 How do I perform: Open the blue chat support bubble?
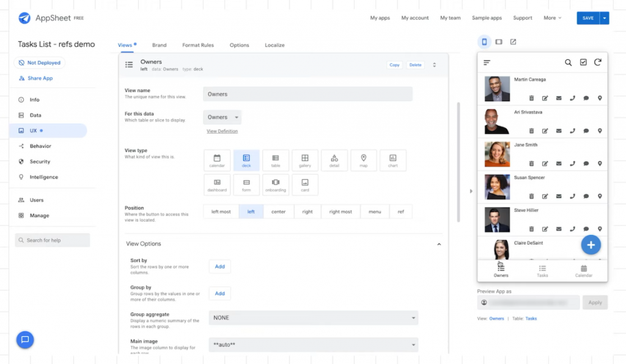tap(25, 340)
